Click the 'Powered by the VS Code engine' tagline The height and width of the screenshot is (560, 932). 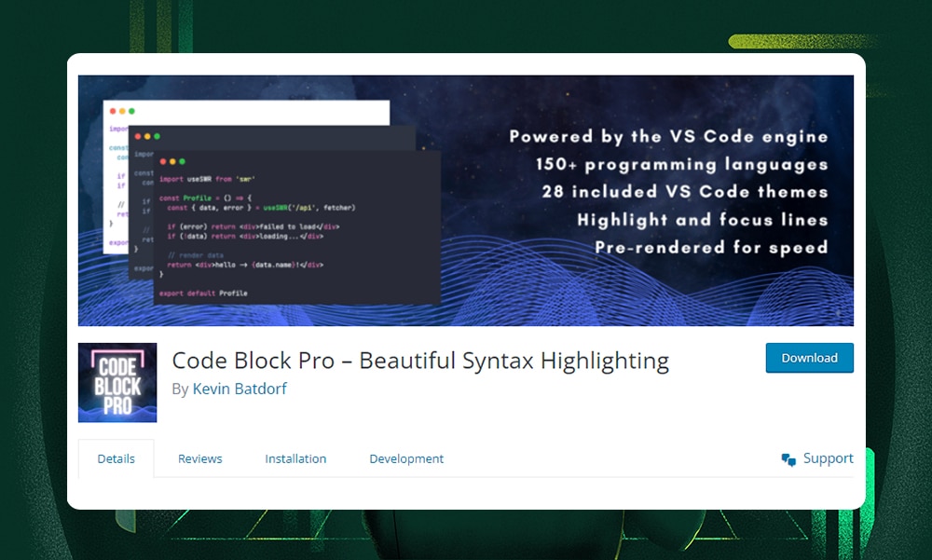(667, 135)
